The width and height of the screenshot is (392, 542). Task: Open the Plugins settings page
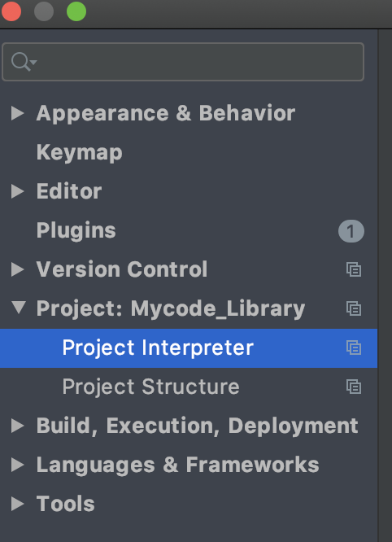(76, 230)
